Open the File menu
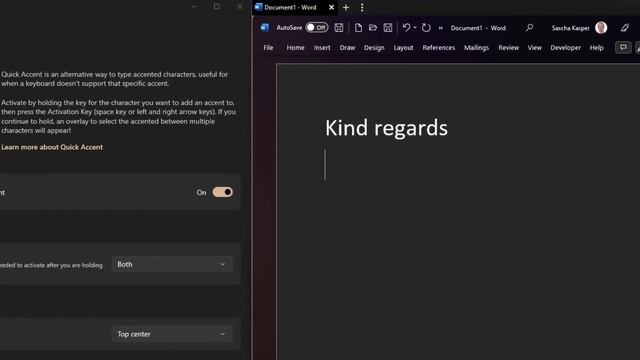This screenshot has height=360, width=640. pos(268,48)
